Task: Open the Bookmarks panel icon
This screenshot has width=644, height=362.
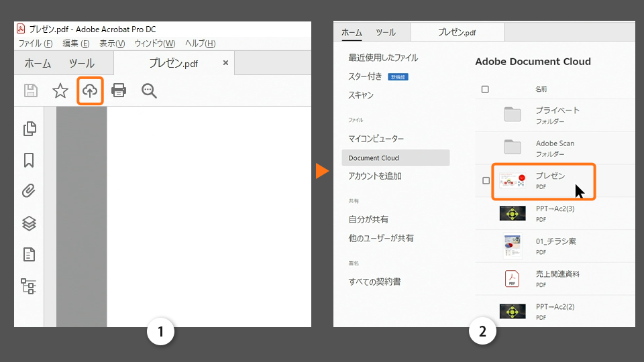Action: click(x=29, y=160)
